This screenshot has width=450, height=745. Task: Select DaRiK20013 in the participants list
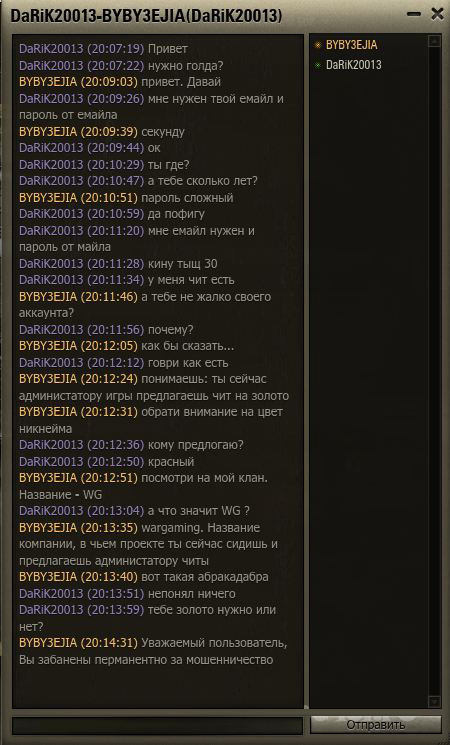[x=354, y=65]
